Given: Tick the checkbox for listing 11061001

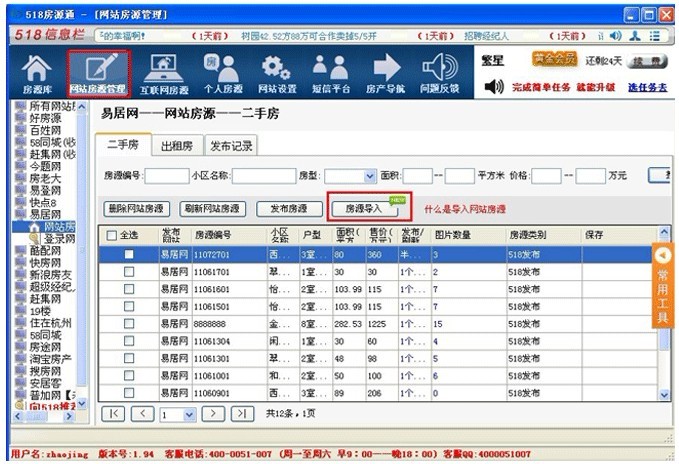Looking at the screenshot, I should [129, 376].
